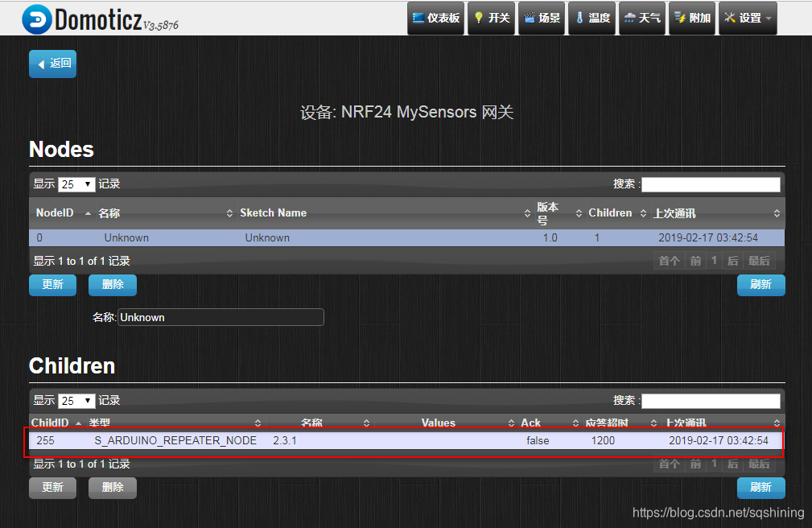The image size is (812, 528).
Task: Open the 温度 temperature tab
Action: coord(592,19)
